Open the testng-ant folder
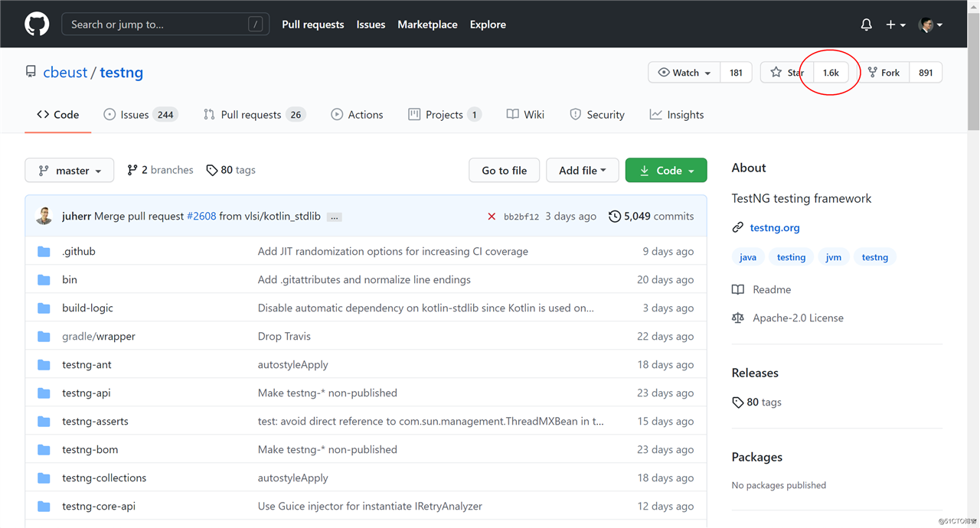 87,364
